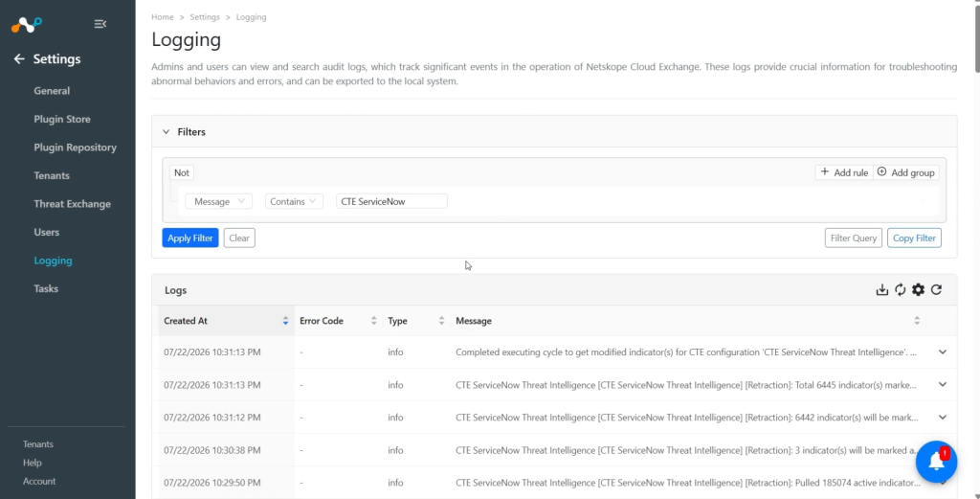The image size is (980, 499).
Task: Open the Message field dropdown
Action: (x=219, y=201)
